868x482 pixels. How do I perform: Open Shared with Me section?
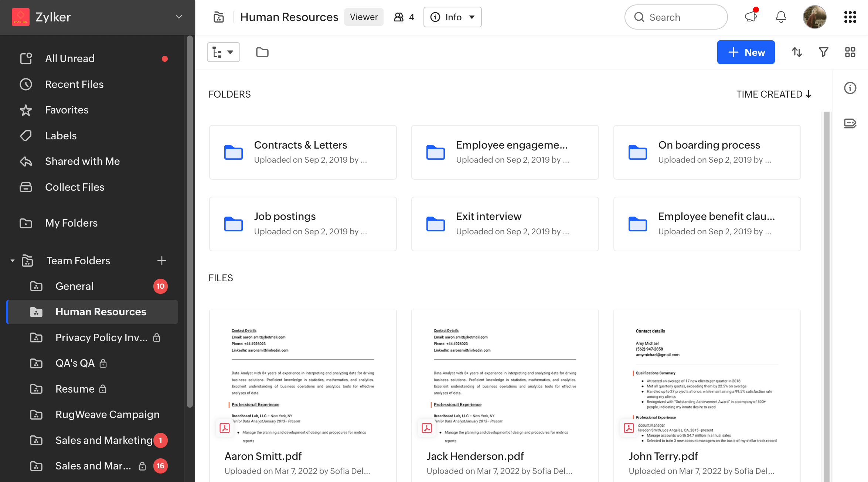pos(82,161)
